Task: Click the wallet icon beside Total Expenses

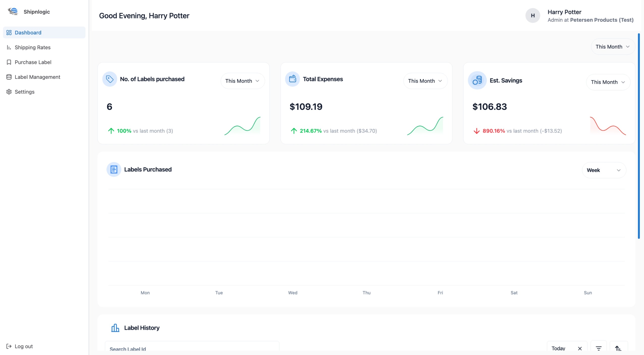Action: click(x=292, y=79)
